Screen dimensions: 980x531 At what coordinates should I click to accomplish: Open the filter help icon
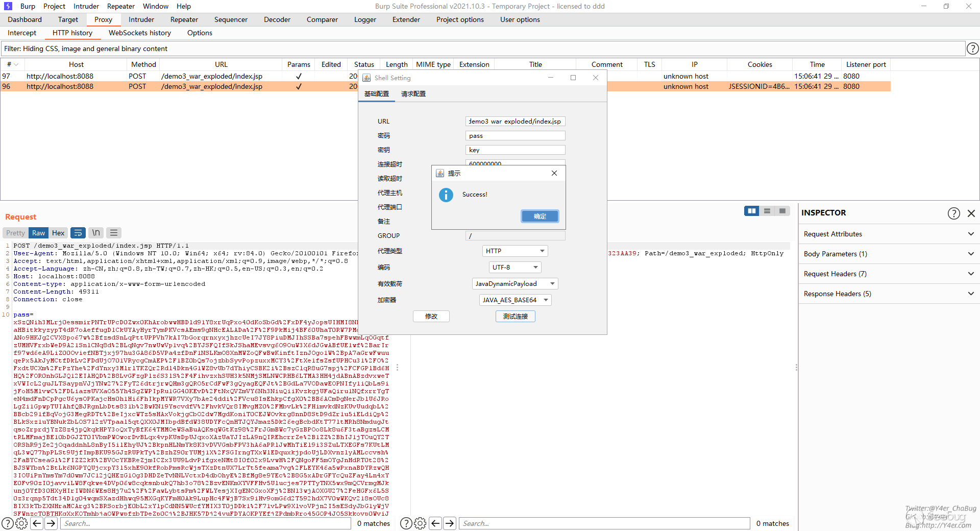coord(972,49)
